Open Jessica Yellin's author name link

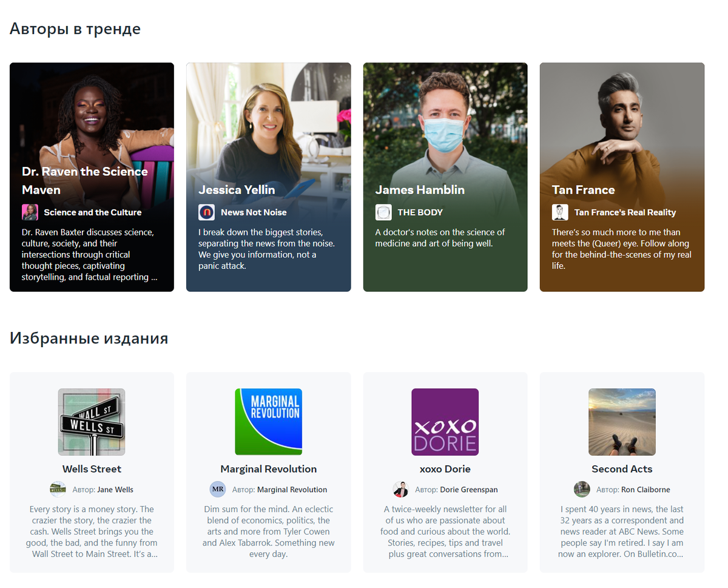tap(237, 190)
